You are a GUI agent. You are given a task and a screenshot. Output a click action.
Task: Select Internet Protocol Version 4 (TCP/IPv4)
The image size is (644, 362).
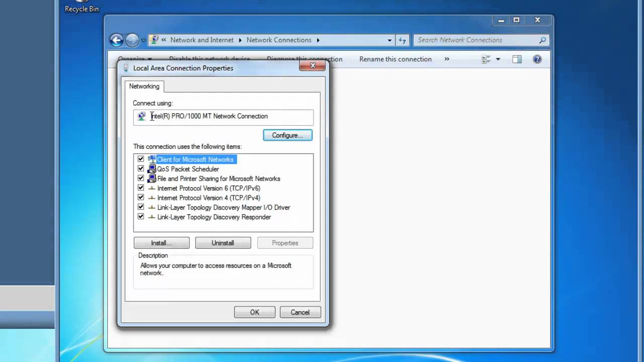coord(209,198)
